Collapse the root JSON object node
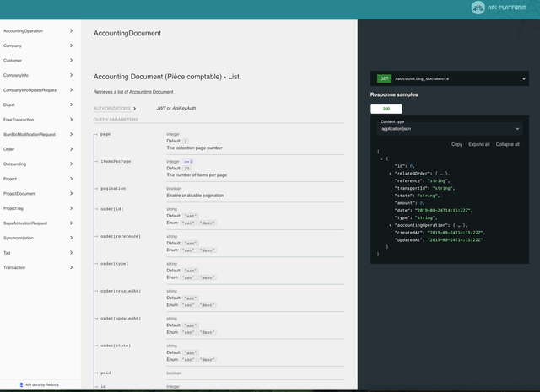540x392 pixels. click(x=382, y=158)
